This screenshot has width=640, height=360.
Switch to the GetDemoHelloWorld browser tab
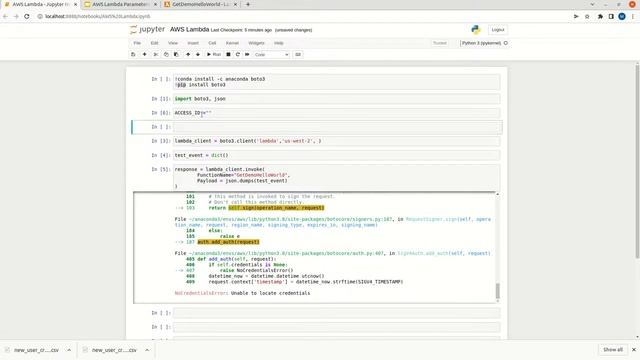pyautogui.click(x=200, y=4)
